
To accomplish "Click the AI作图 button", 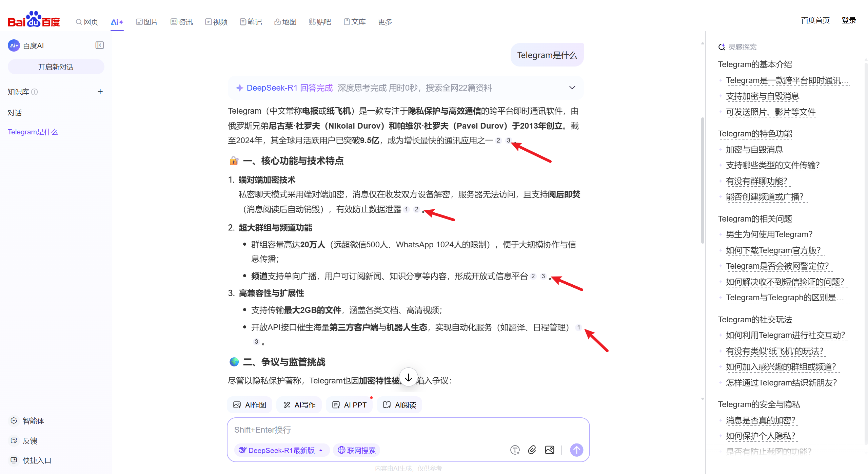I will tap(250, 404).
